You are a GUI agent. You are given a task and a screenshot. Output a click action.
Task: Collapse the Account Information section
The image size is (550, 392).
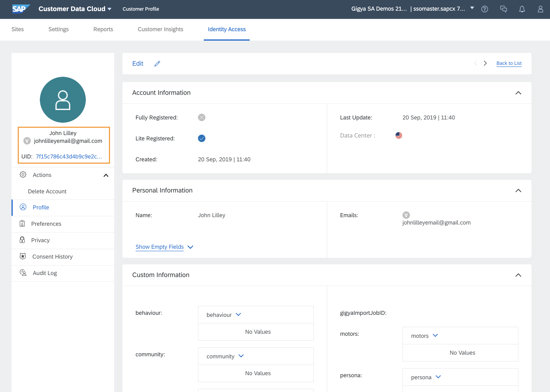point(518,93)
